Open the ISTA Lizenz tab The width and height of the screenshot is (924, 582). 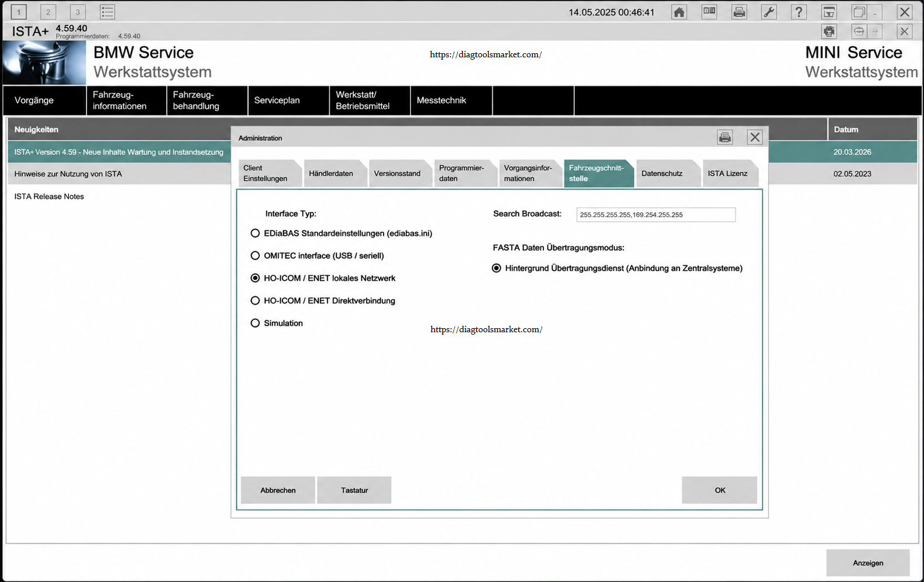730,173
